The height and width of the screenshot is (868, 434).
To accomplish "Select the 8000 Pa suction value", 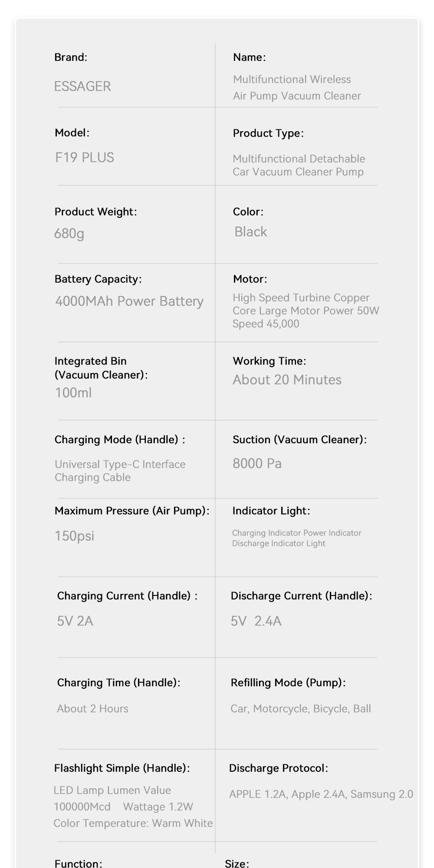I will tap(257, 464).
